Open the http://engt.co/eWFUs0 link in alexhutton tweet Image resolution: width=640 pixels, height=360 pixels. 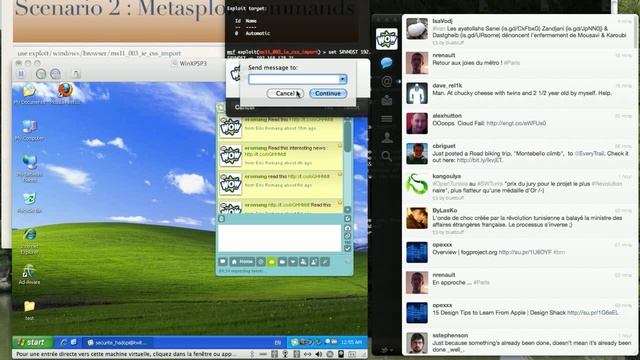point(516,123)
